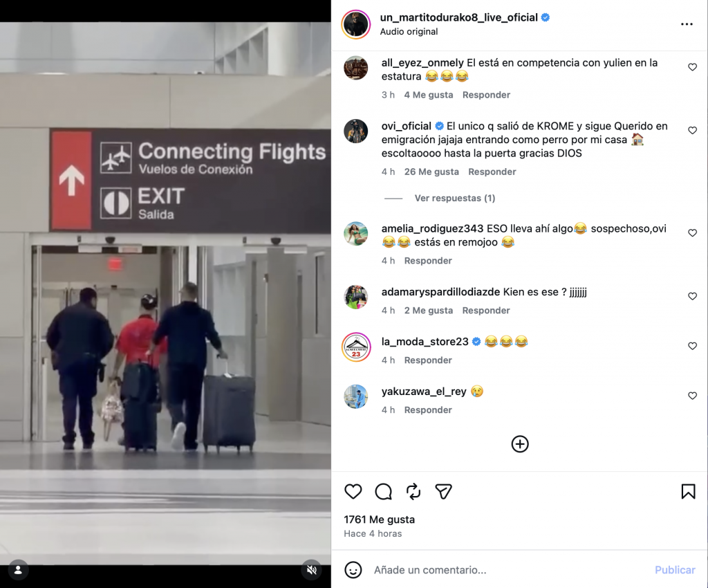Expand Ver respuestas (1) replies
This screenshot has height=588, width=708.
tap(455, 199)
